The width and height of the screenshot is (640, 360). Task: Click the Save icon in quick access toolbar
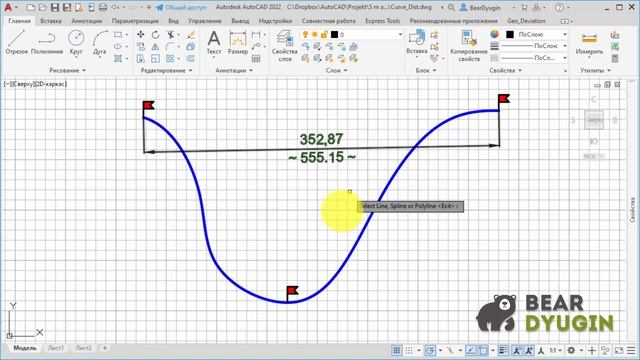click(x=55, y=7)
